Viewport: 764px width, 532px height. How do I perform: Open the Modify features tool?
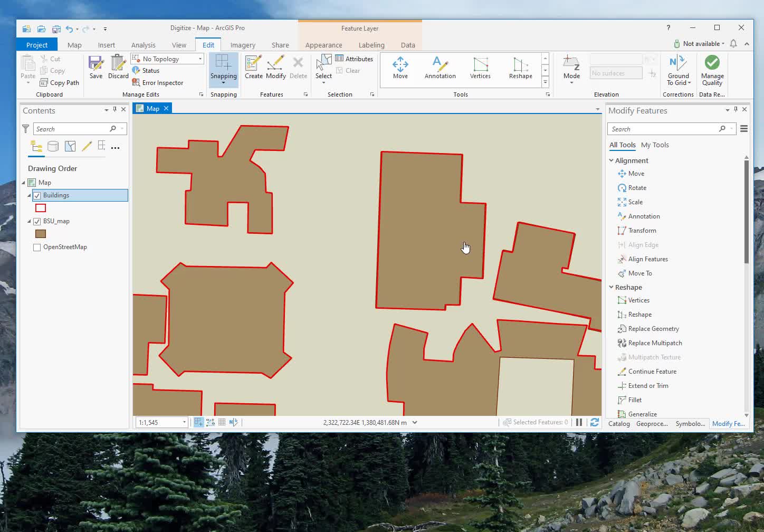click(x=276, y=68)
